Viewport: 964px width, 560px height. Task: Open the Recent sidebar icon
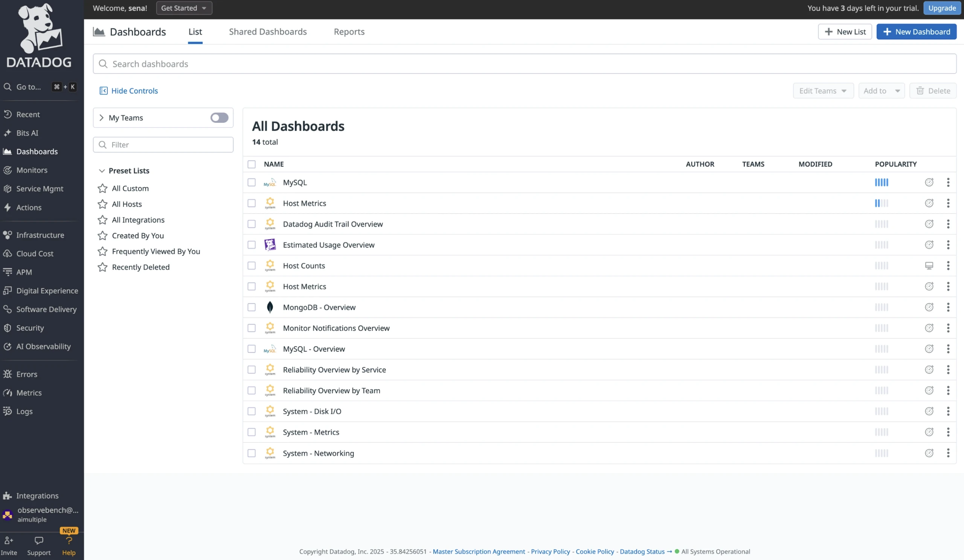(7, 114)
